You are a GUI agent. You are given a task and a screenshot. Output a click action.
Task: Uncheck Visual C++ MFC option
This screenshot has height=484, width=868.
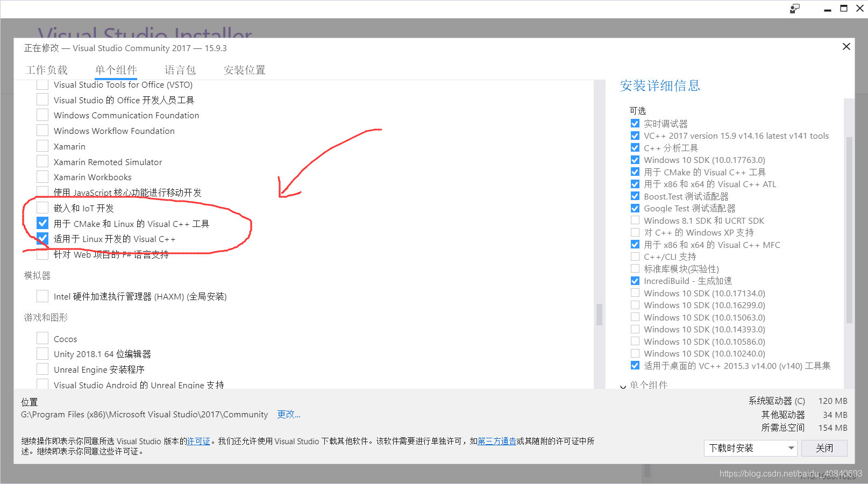click(635, 244)
